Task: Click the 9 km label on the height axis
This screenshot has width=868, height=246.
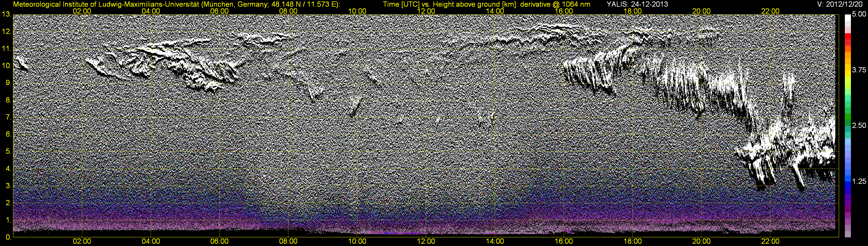Action: point(8,83)
